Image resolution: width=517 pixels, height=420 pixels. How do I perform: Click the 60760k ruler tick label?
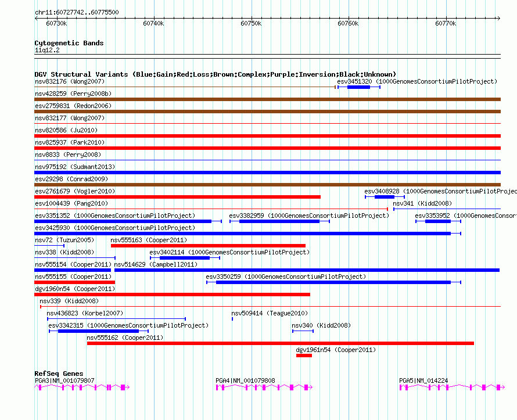pos(348,23)
